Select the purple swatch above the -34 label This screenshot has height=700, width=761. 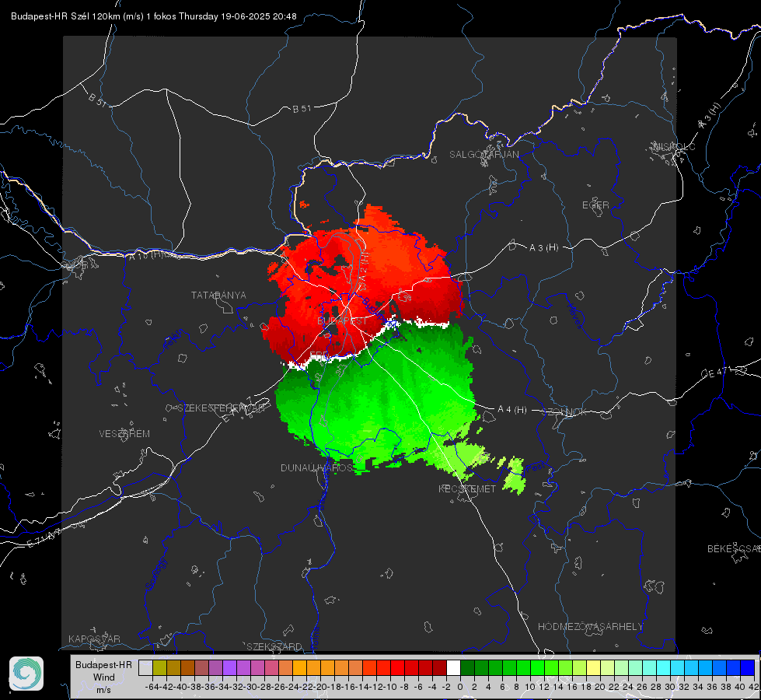pos(230,667)
